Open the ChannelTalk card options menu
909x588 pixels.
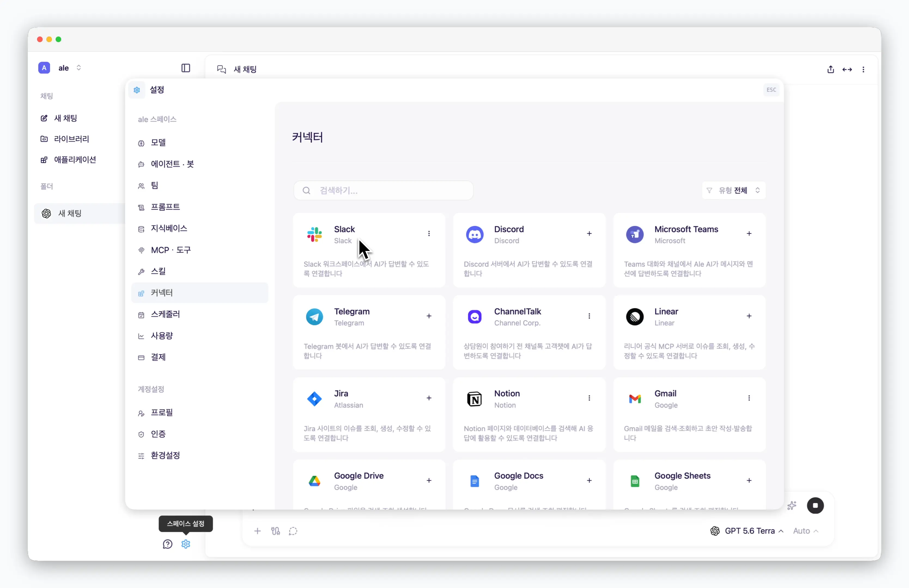pos(589,316)
